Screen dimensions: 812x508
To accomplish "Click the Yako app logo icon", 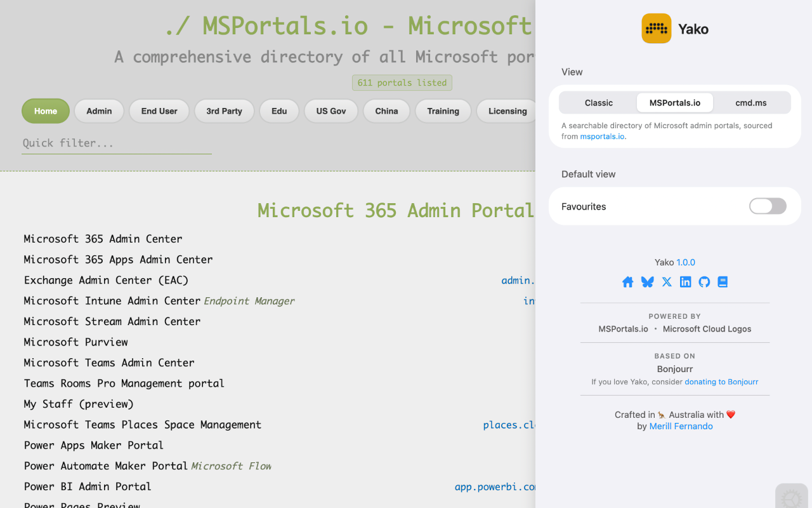I will (x=657, y=29).
